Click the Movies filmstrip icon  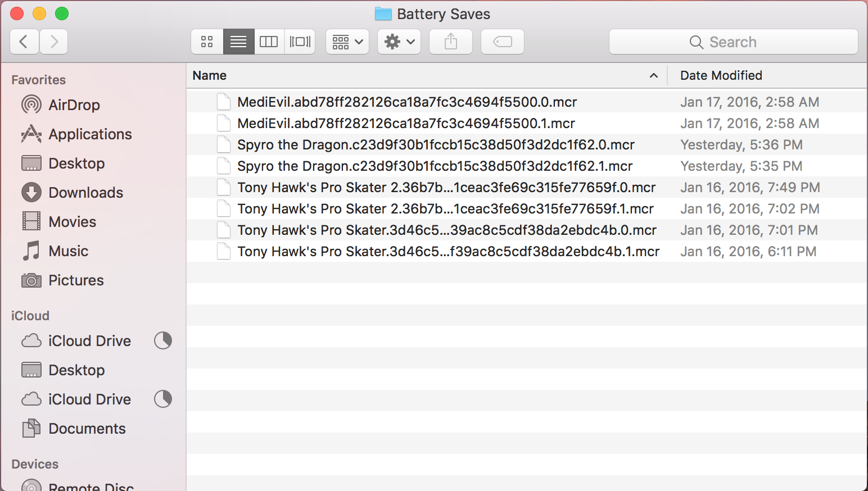point(31,221)
